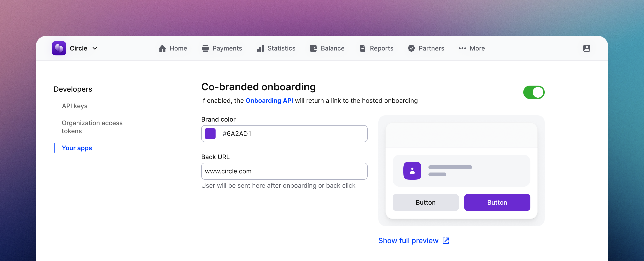The height and width of the screenshot is (261, 644).
Task: Disable the Co-branded onboarding toggle
Action: (x=534, y=92)
